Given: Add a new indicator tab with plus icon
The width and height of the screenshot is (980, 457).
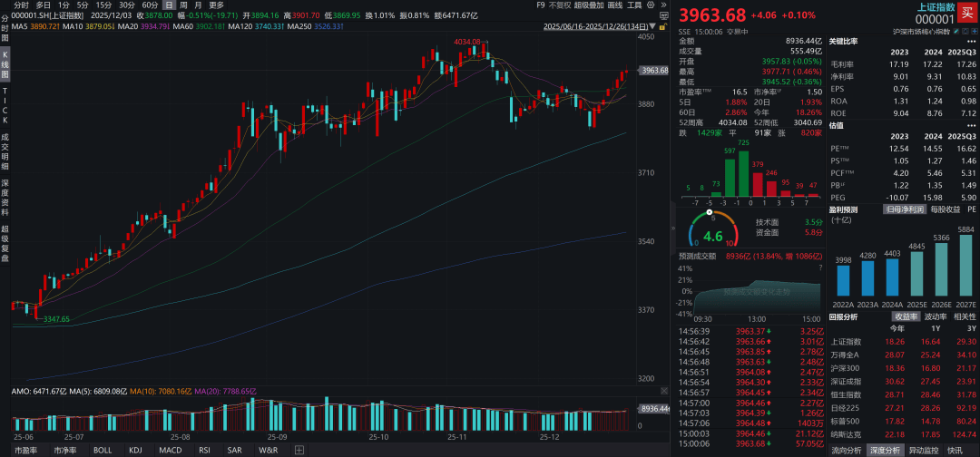Looking at the screenshot, I should tap(299, 450).
